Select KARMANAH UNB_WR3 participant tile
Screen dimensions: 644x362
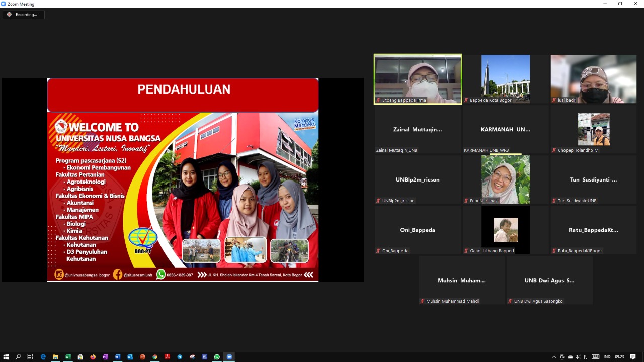coord(506,129)
